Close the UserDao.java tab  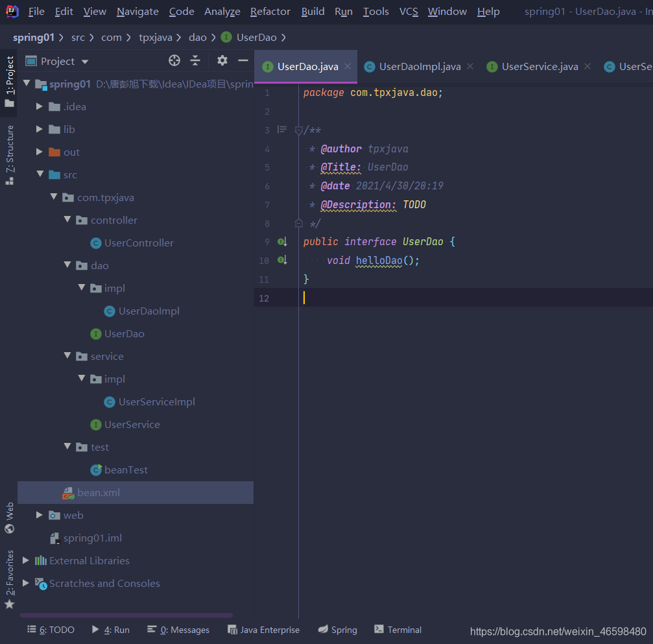click(348, 66)
